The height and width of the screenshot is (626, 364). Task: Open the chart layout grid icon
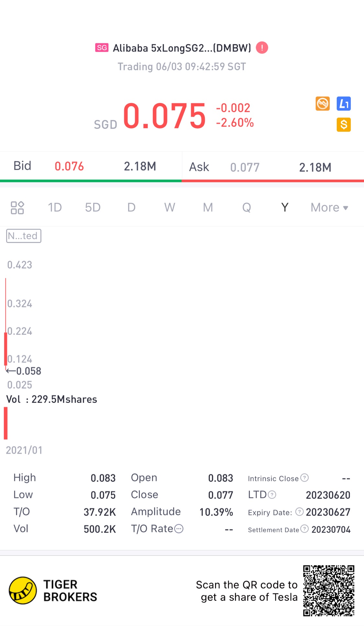pyautogui.click(x=17, y=208)
